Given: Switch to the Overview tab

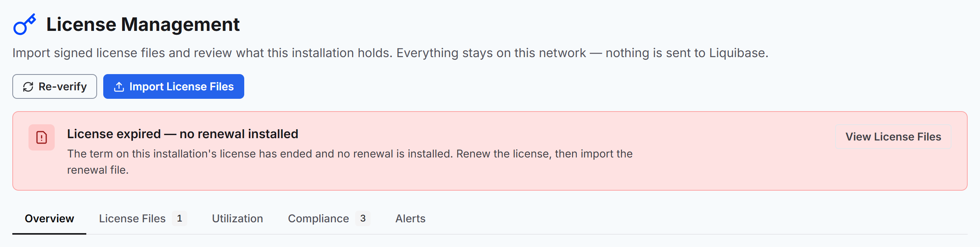Looking at the screenshot, I should [x=49, y=218].
